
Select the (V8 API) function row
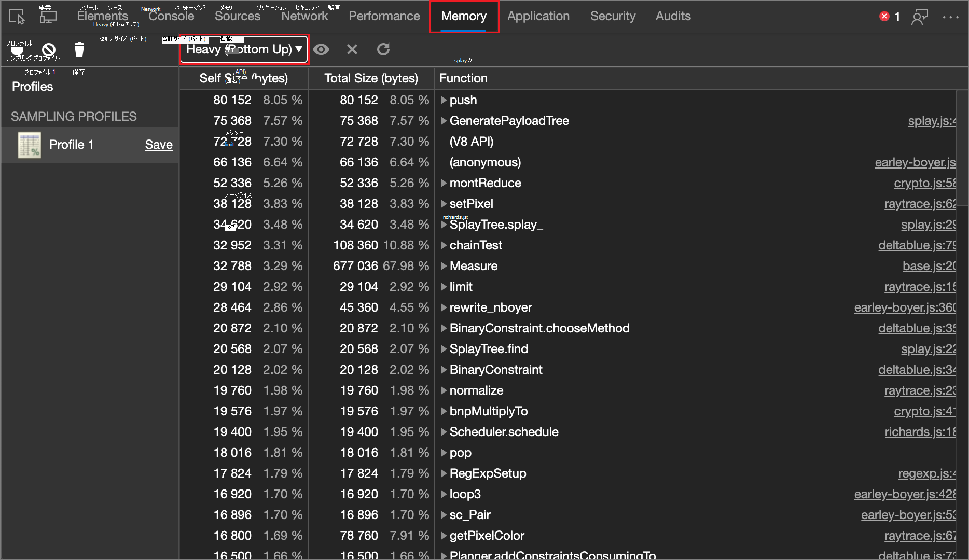[x=568, y=142]
